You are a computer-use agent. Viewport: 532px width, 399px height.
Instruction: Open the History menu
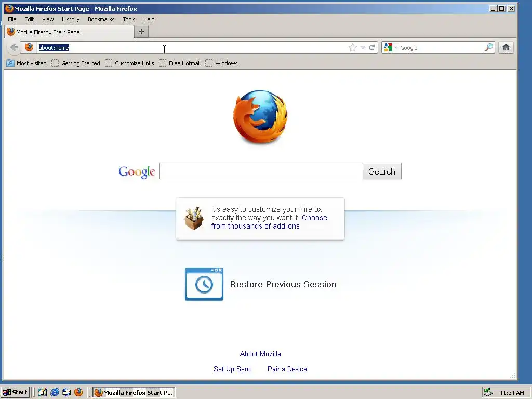click(x=71, y=19)
